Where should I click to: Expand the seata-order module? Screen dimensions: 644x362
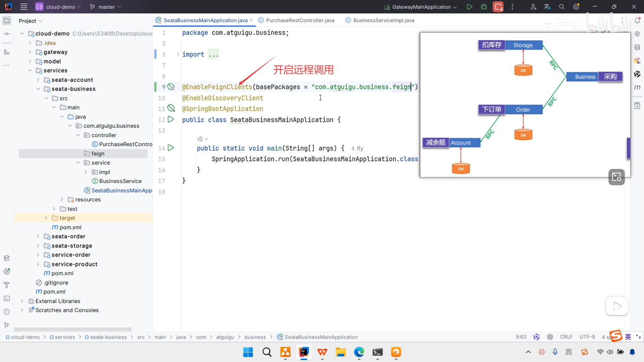[38, 236]
